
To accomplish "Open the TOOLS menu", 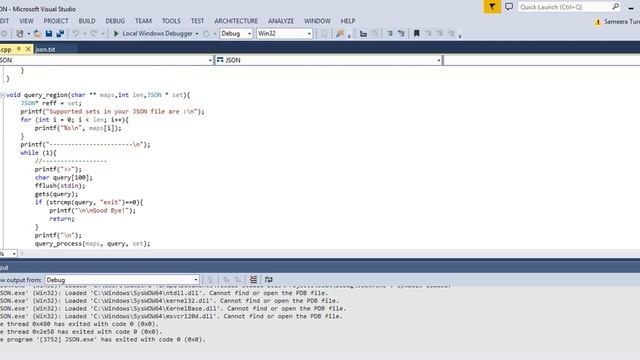I will coord(171,21).
